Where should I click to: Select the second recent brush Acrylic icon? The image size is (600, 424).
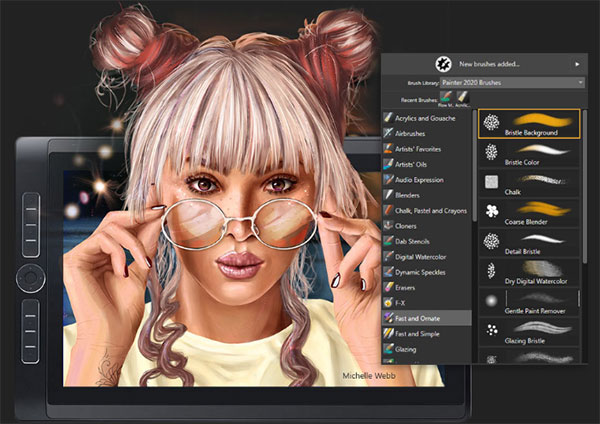click(x=463, y=97)
